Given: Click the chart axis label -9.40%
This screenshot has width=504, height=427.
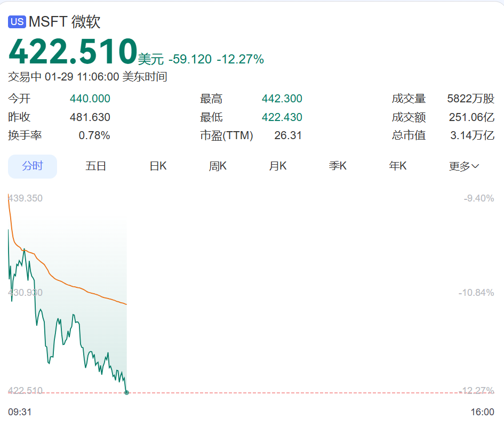Looking at the screenshot, I should point(478,198).
